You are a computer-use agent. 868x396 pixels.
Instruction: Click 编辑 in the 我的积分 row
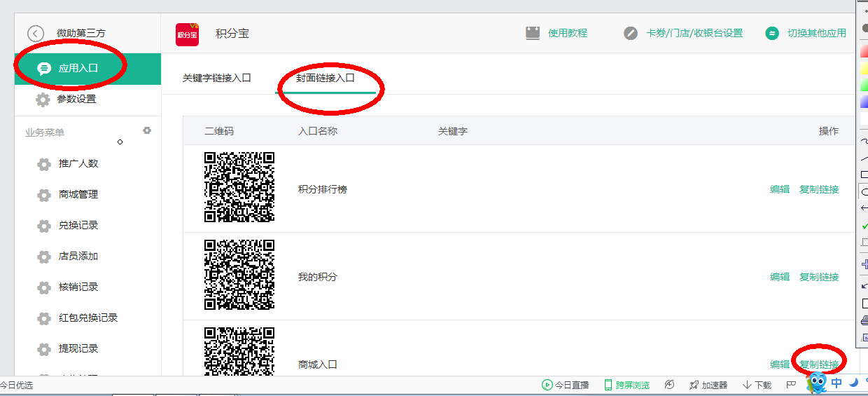pos(780,277)
